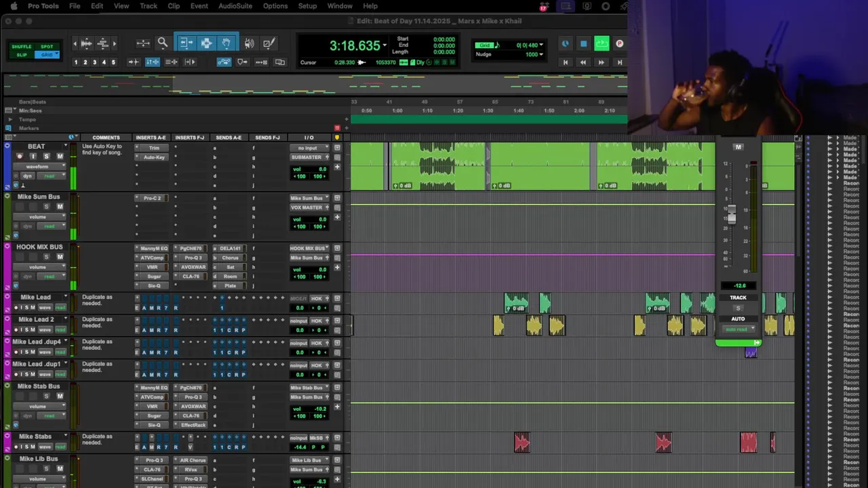Open BEAT track automation mode read dropdown
Viewport: 868px width, 488px height.
[50, 176]
